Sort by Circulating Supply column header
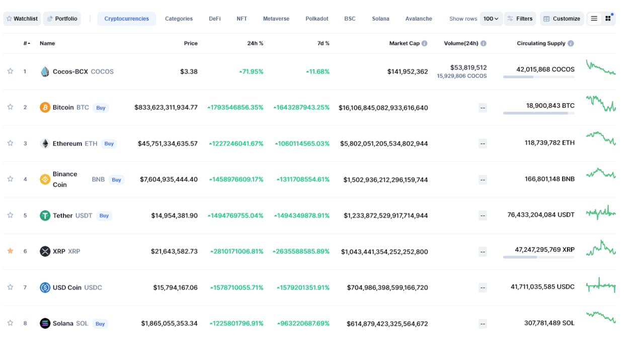Image resolution: width=644 pixels, height=339 pixels. (x=541, y=43)
